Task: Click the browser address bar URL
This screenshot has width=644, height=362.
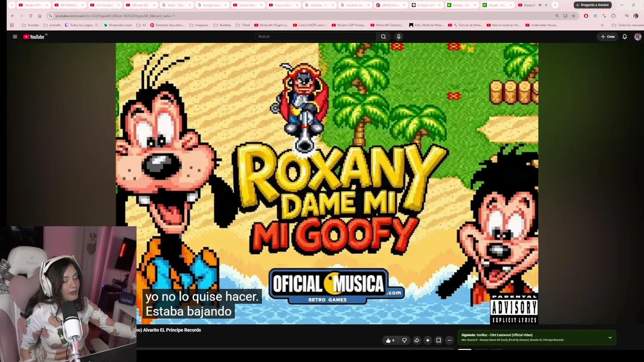Action: (114, 16)
